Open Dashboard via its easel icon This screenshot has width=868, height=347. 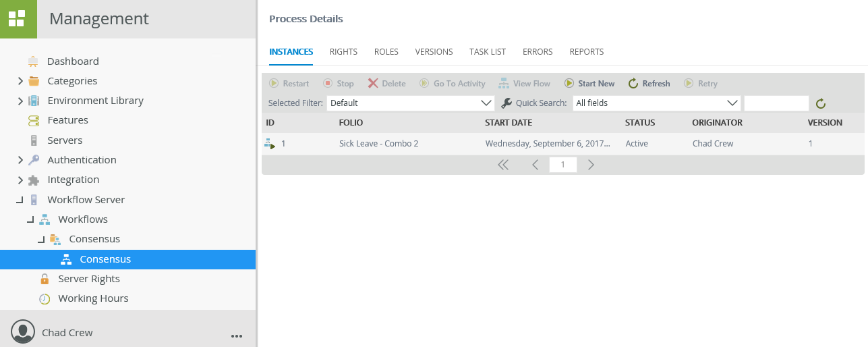[33, 61]
